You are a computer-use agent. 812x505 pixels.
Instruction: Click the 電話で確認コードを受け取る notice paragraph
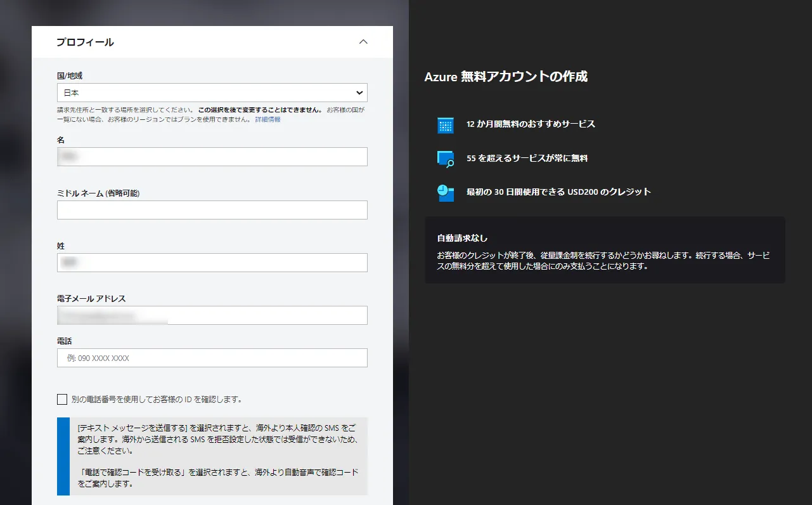(x=219, y=478)
